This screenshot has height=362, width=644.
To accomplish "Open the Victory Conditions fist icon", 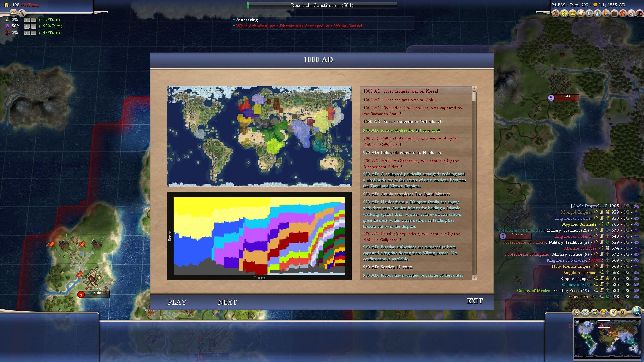I will [x=623, y=13].
